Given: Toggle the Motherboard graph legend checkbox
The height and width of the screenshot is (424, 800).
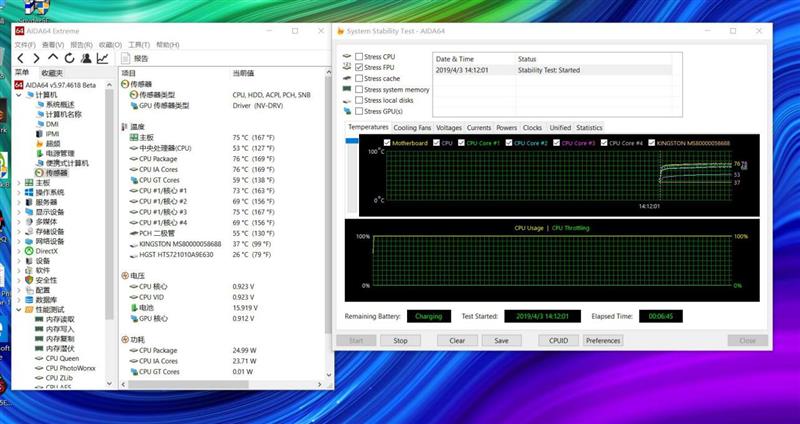Looking at the screenshot, I should (x=387, y=143).
